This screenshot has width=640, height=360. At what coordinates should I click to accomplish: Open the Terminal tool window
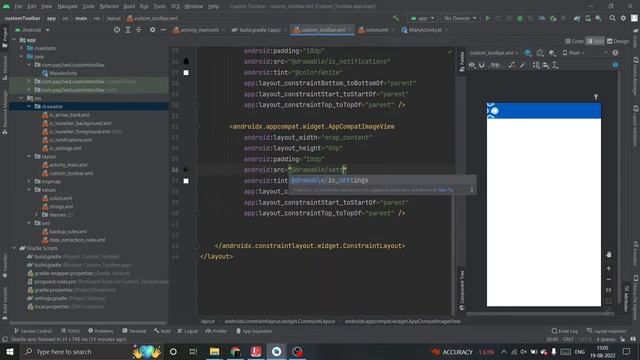134,331
